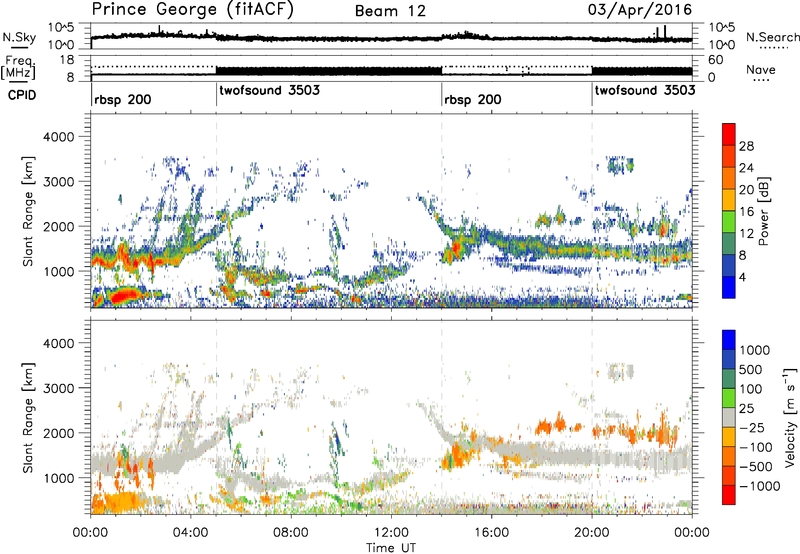Click the orange velocity patch near 14:30
The width and height of the screenshot is (800, 554).
(457, 456)
